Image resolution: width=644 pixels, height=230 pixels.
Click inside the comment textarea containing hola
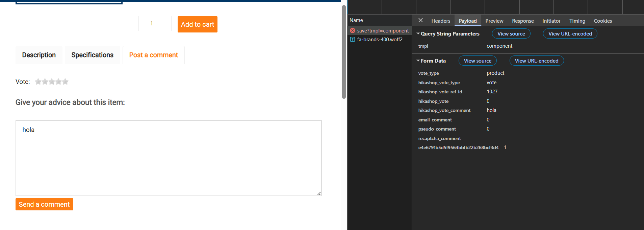pos(169,158)
